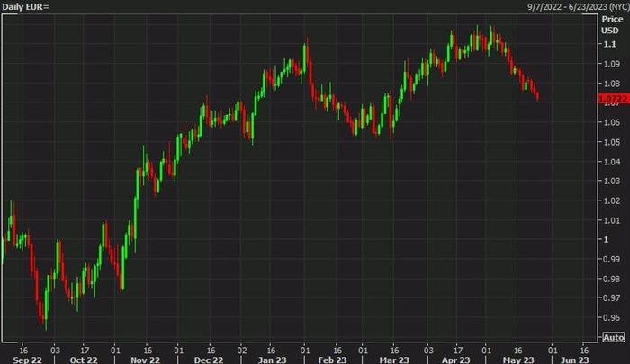Image resolution: width=630 pixels, height=364 pixels.
Task: Click the 'USD' currency label
Action: 610,31
